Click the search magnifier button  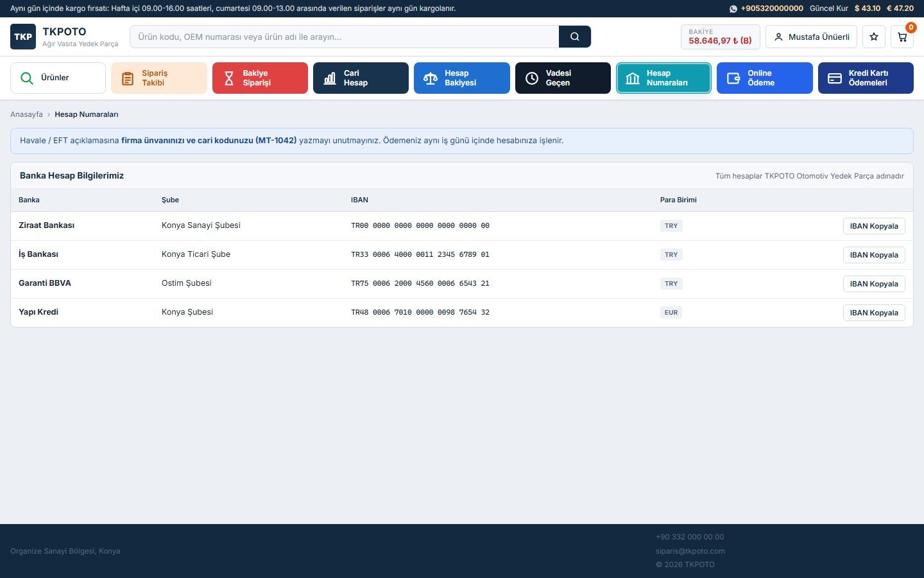[575, 37]
